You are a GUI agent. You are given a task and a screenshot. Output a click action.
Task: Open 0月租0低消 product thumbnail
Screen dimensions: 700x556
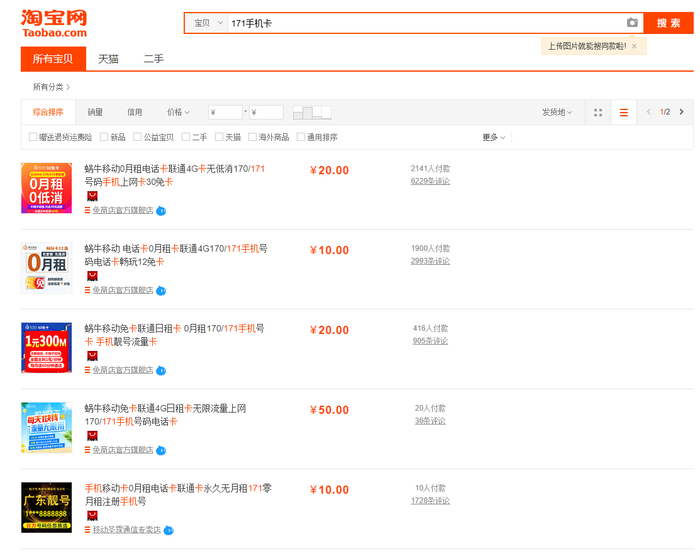pos(46,188)
